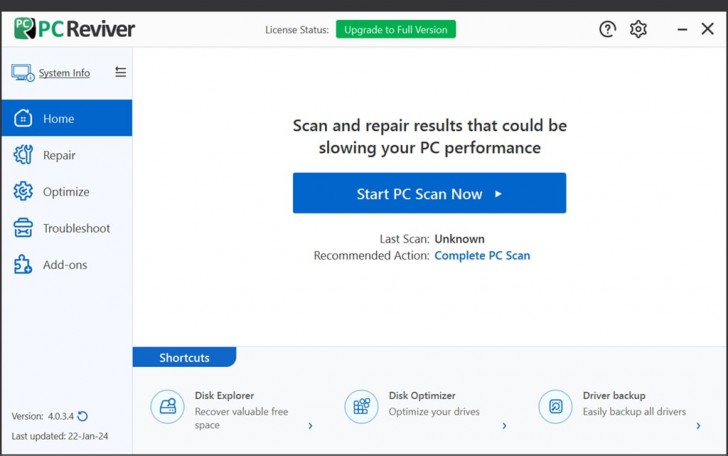Click the Add-ons puzzle piece icon
Image resolution: width=728 pixels, height=456 pixels.
point(23,265)
